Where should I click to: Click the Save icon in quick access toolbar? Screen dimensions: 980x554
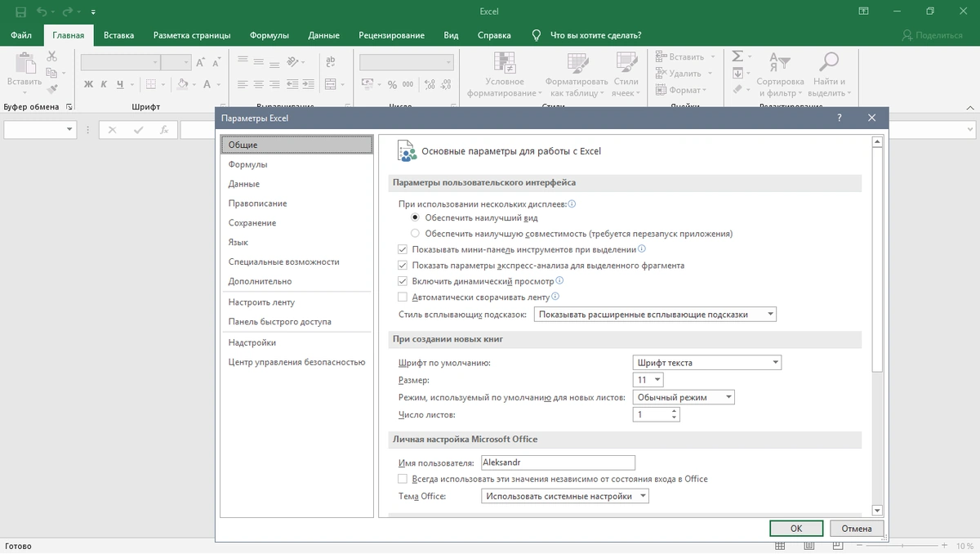click(20, 11)
